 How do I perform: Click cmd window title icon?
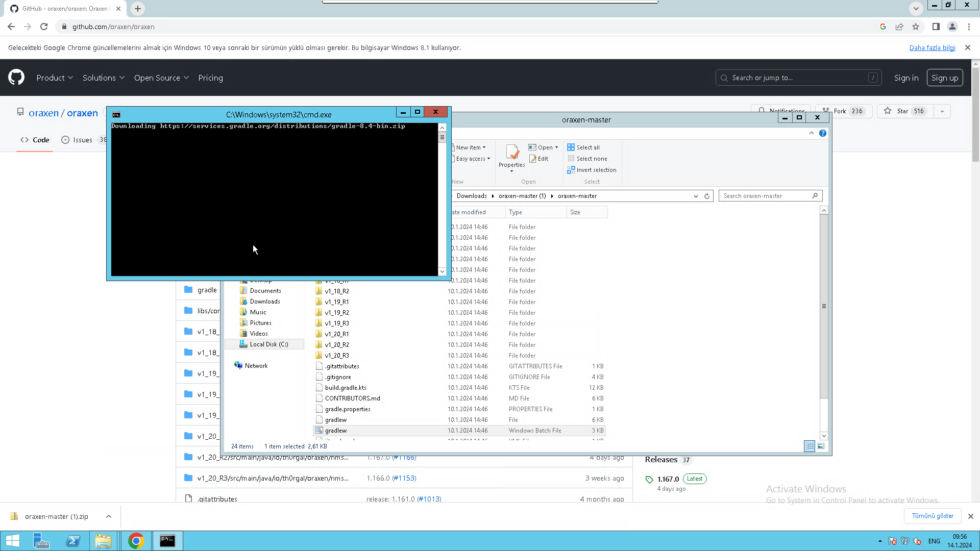pos(116,115)
